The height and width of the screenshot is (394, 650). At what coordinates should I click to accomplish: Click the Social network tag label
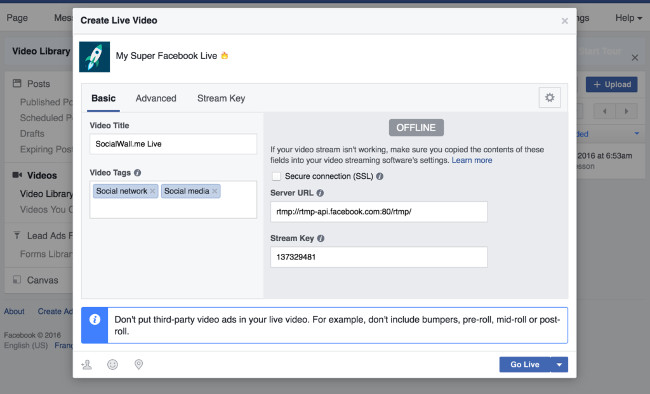coord(121,191)
